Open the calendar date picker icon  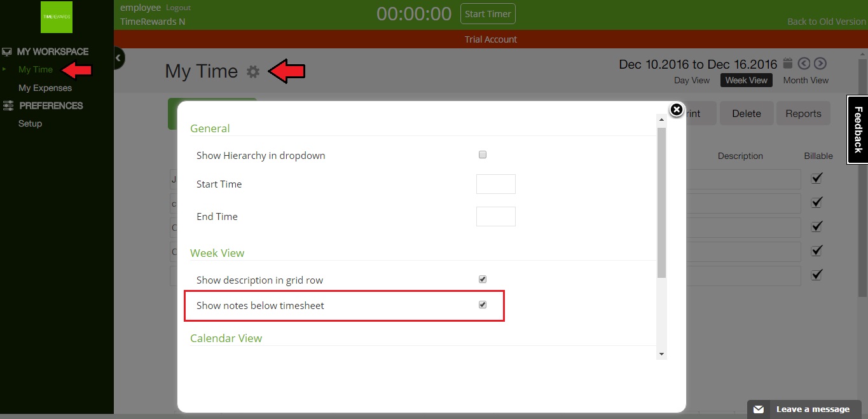pos(788,63)
